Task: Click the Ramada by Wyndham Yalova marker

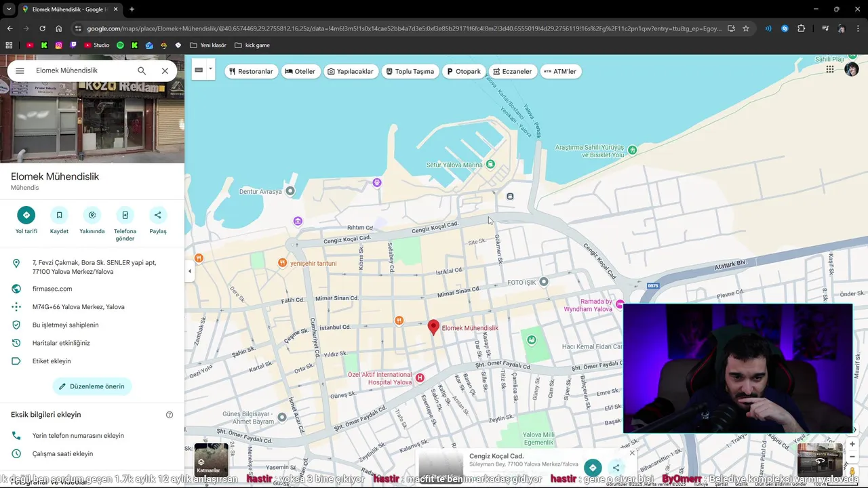Action: 620,305
